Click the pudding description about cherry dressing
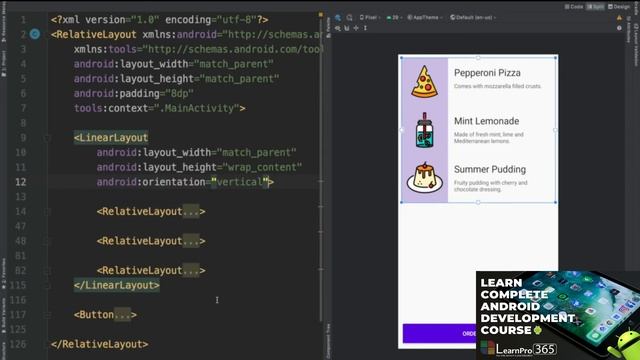This screenshot has width=640, height=360. pos(491,186)
